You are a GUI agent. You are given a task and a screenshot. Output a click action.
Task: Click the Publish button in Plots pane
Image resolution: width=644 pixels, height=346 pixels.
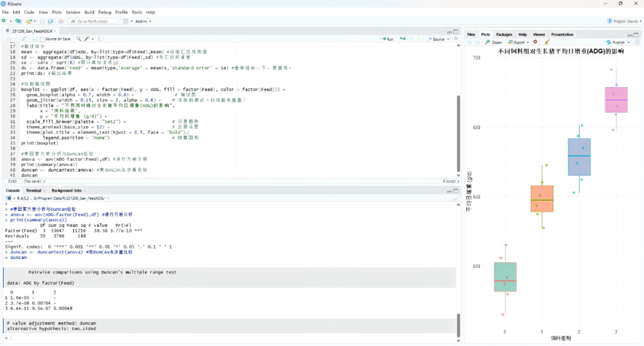[x=617, y=42]
